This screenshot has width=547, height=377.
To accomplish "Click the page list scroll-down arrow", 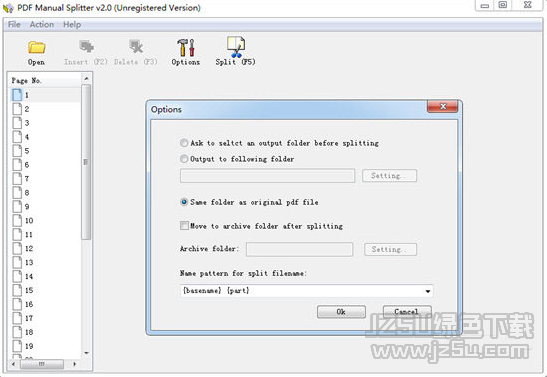I will click(x=86, y=353).
